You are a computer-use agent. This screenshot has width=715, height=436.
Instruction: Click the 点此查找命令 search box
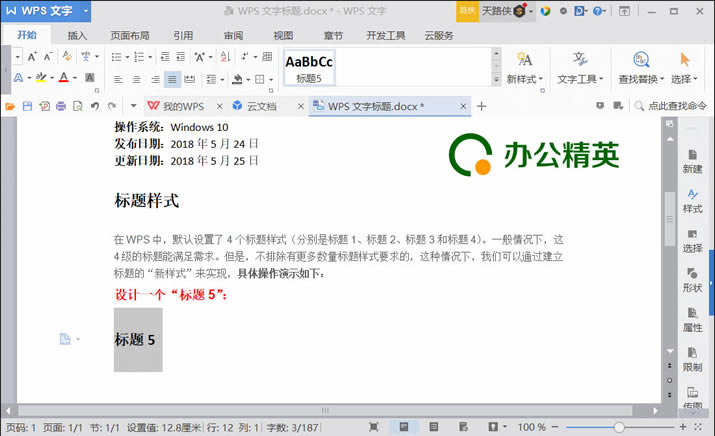pyautogui.click(x=670, y=106)
